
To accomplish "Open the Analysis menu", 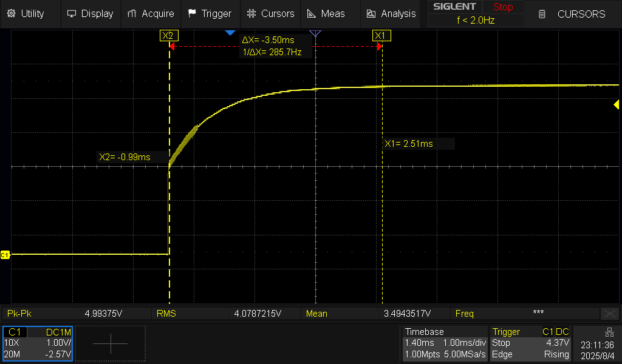I will 392,13.
